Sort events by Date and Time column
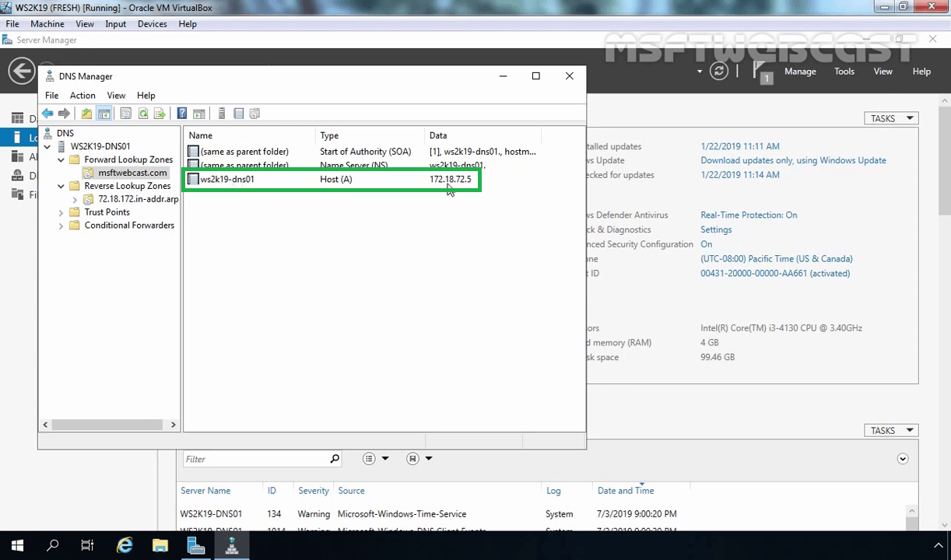951x560 pixels. click(x=626, y=491)
